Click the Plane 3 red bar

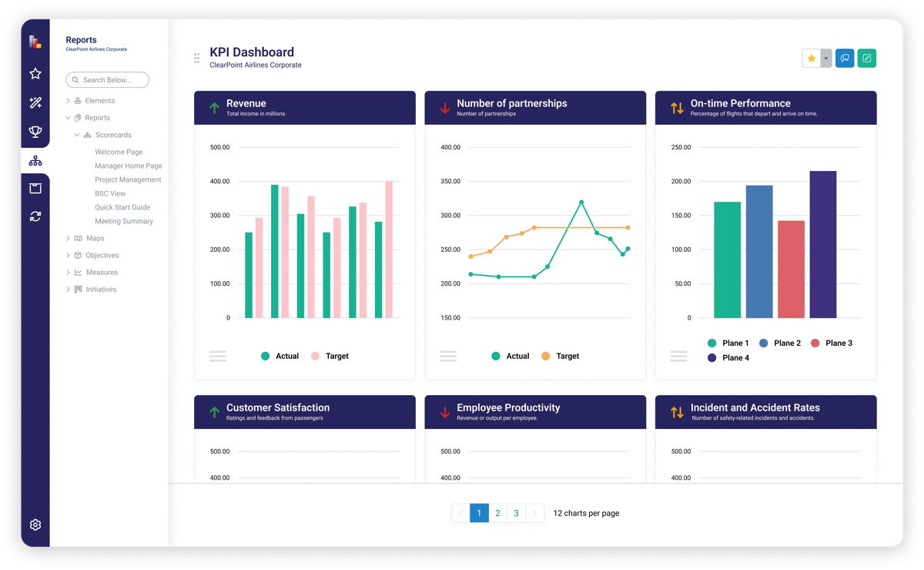pyautogui.click(x=791, y=269)
